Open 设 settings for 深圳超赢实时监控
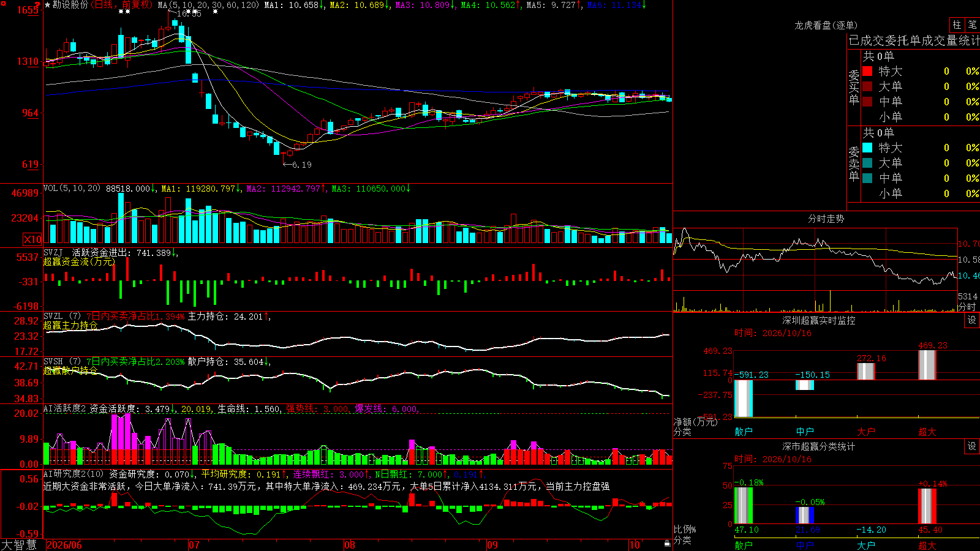Image resolution: width=980 pixels, height=551 pixels. click(x=972, y=320)
